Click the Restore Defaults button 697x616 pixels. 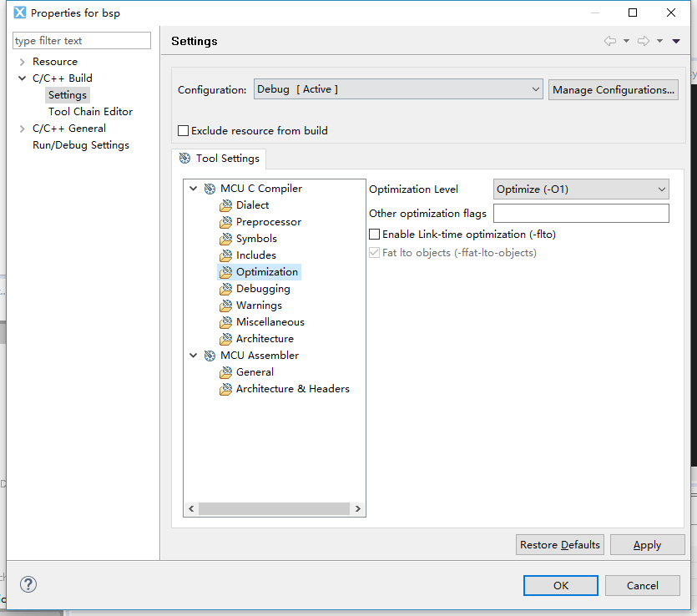tap(559, 545)
